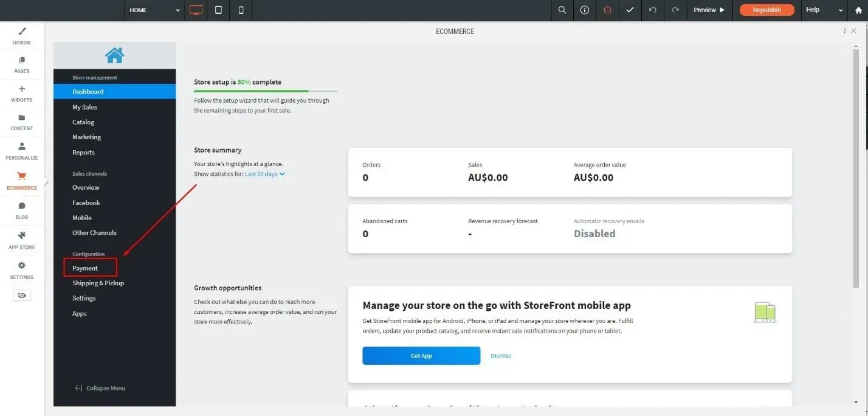Screen dimensions: 868x416
Task: Click the site info icon
Action: pos(585,10)
